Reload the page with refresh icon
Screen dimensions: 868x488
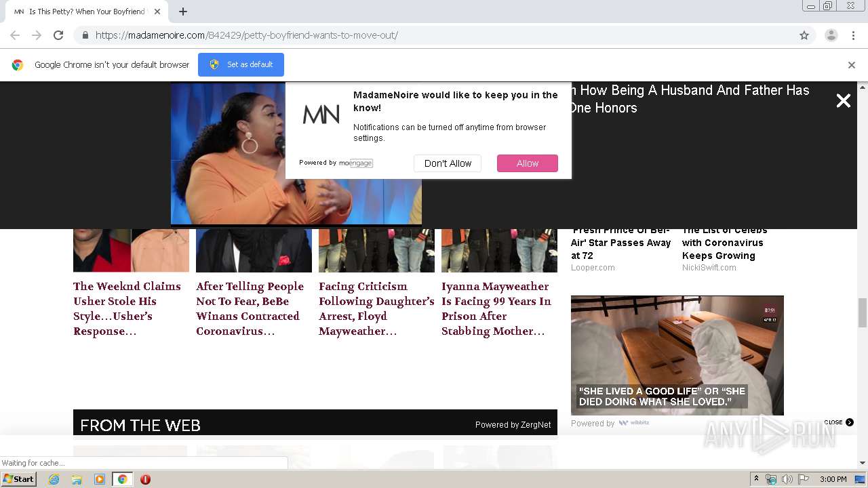(x=58, y=35)
